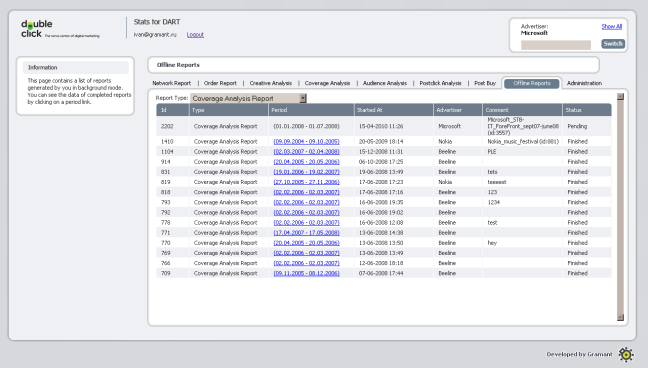Click the Report Type dropdown arrow
The width and height of the screenshot is (648, 368).
[x=303, y=98]
